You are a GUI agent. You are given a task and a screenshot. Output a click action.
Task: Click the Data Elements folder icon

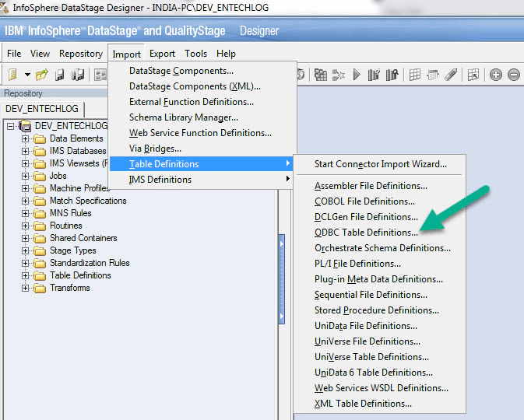tap(40, 138)
